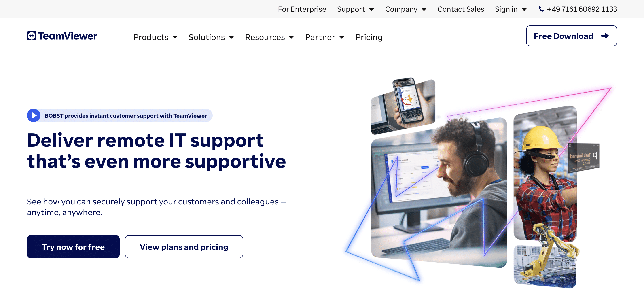Image resolution: width=644 pixels, height=297 pixels.
Task: Click the Sign in dropdown arrow
Action: point(526,9)
